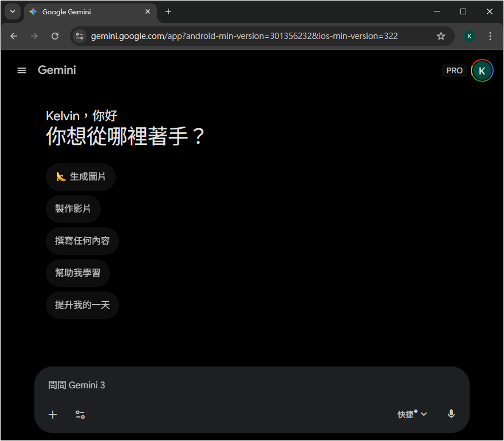Viewport: 504px width, 441px height.
Task: Click the 幫助我學習 suggestion chip
Action: [x=78, y=273]
